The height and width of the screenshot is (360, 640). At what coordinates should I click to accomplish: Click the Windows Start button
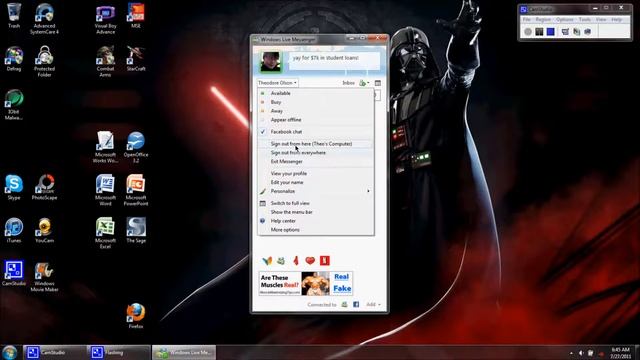coord(9,352)
